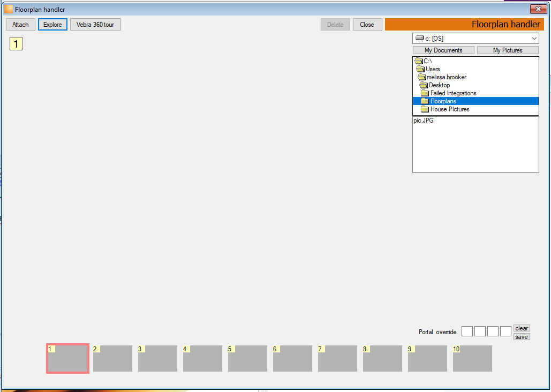Screen dimensions: 551x392
Task: Select floorplan thumbnail slot 5
Action: click(247, 358)
